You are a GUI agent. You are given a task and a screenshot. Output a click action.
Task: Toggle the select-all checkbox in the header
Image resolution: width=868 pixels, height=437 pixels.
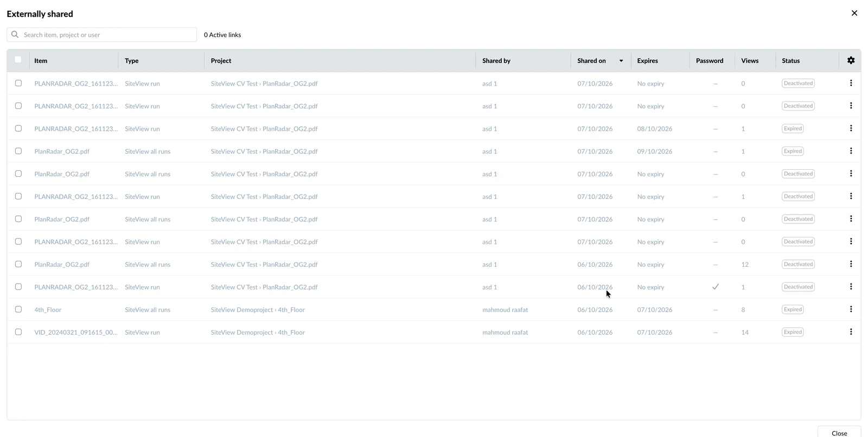click(18, 60)
